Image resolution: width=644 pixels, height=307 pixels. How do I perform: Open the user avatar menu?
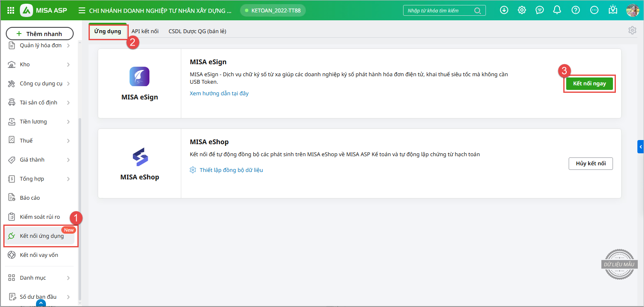633,10
